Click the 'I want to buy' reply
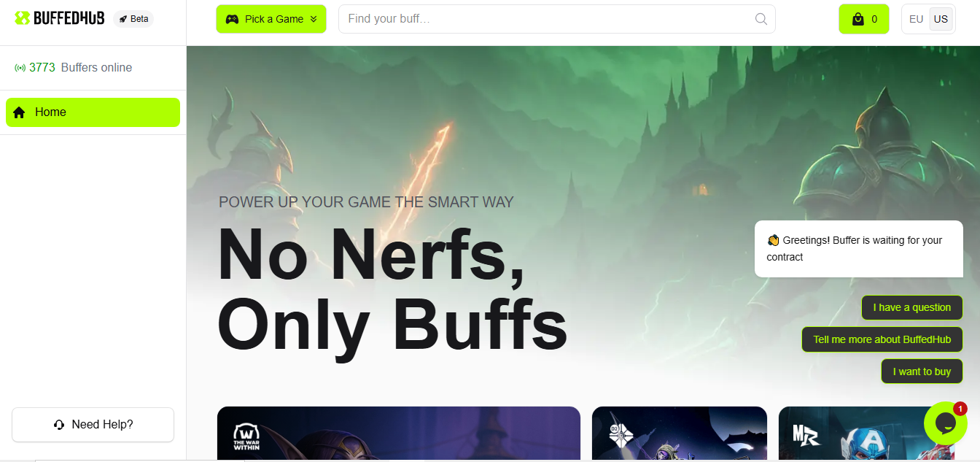The height and width of the screenshot is (462, 980). point(922,371)
